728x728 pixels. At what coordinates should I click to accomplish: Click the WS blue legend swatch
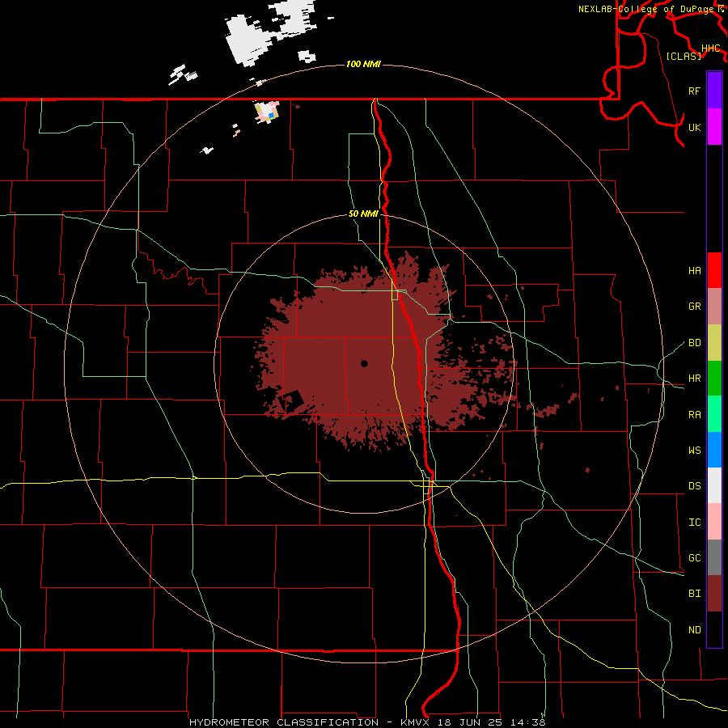[714, 450]
